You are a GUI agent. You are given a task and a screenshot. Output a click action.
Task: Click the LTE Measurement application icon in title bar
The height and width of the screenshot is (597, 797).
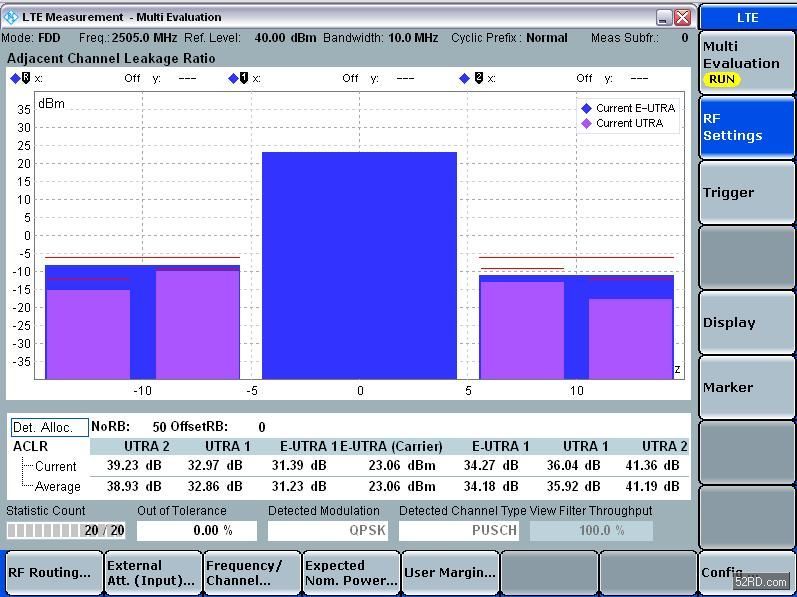(x=12, y=17)
